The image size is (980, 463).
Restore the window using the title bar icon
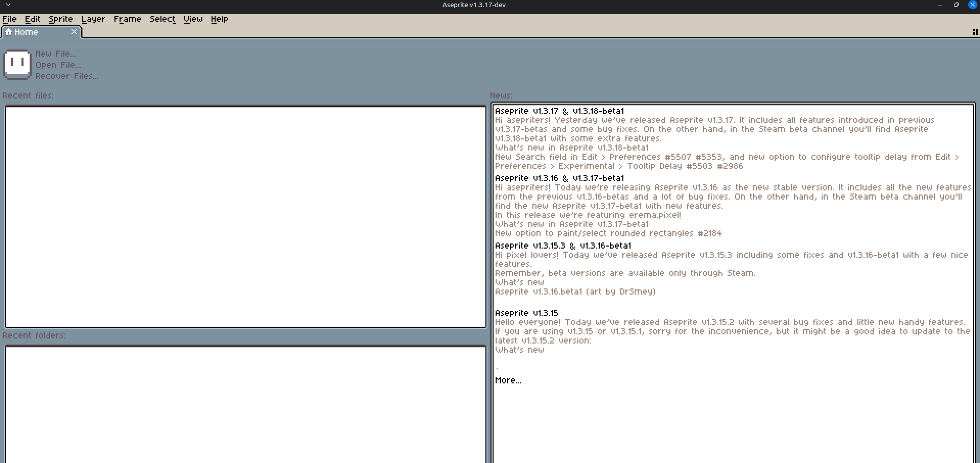[x=956, y=5]
